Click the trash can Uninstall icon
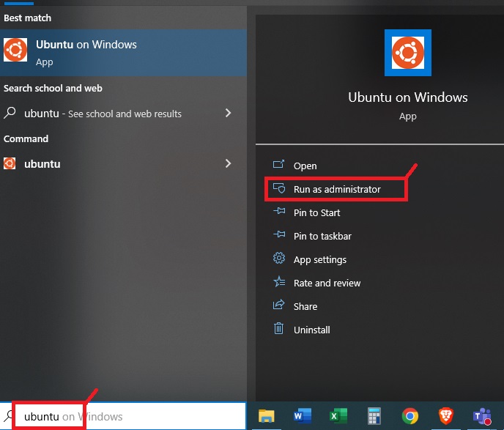 278,328
